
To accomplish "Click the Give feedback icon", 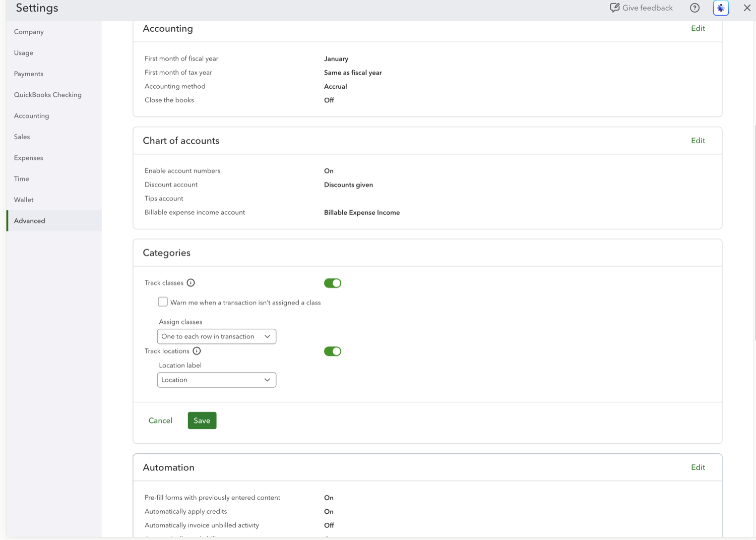I will (x=614, y=8).
